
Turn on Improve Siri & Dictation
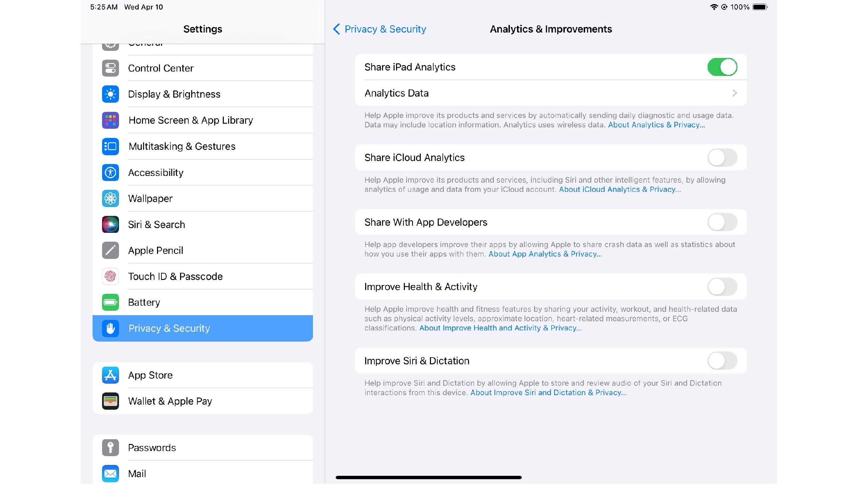click(722, 361)
